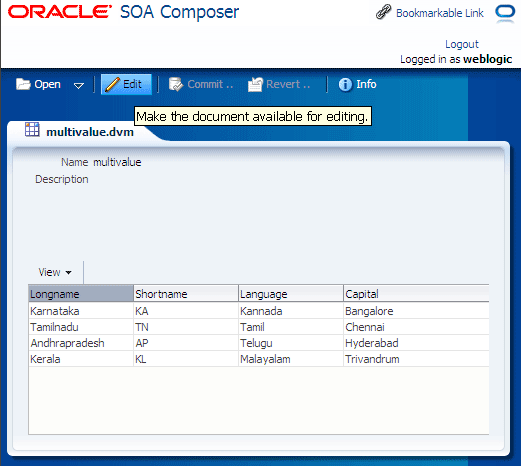This screenshot has height=466, width=521.
Task: Click the Hyderabad capital cell
Action: click(416, 343)
